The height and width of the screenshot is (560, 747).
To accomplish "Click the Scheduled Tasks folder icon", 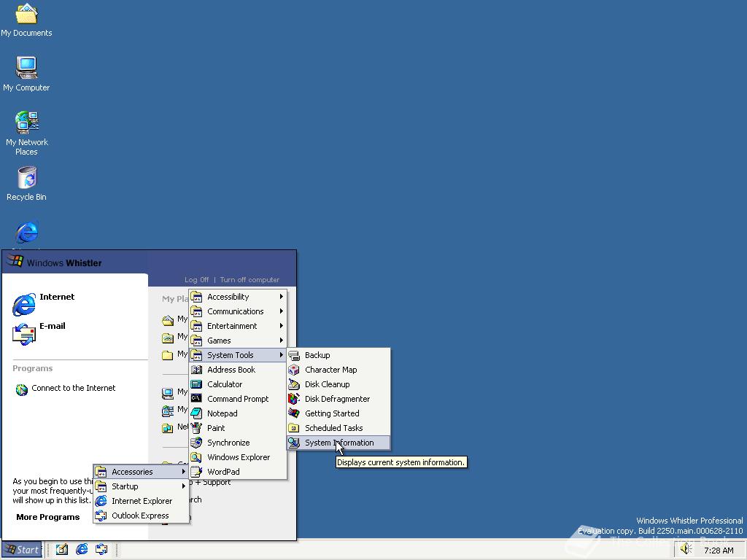I will [294, 428].
